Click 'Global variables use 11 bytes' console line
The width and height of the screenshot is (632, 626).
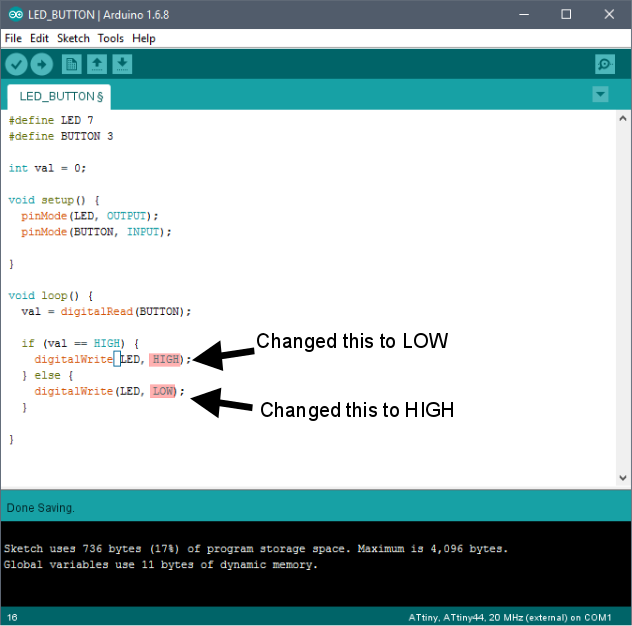(x=161, y=565)
